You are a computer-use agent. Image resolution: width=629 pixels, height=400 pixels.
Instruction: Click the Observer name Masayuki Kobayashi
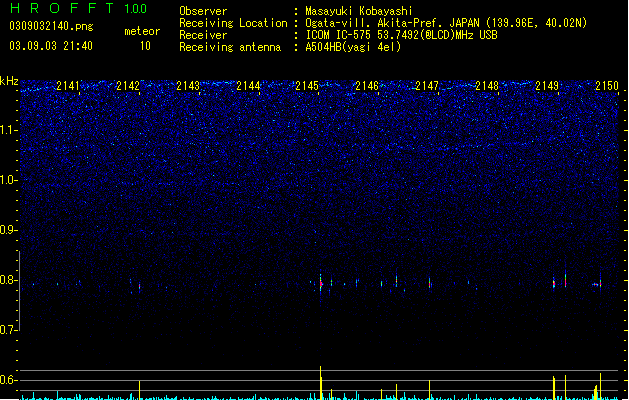[x=358, y=11]
